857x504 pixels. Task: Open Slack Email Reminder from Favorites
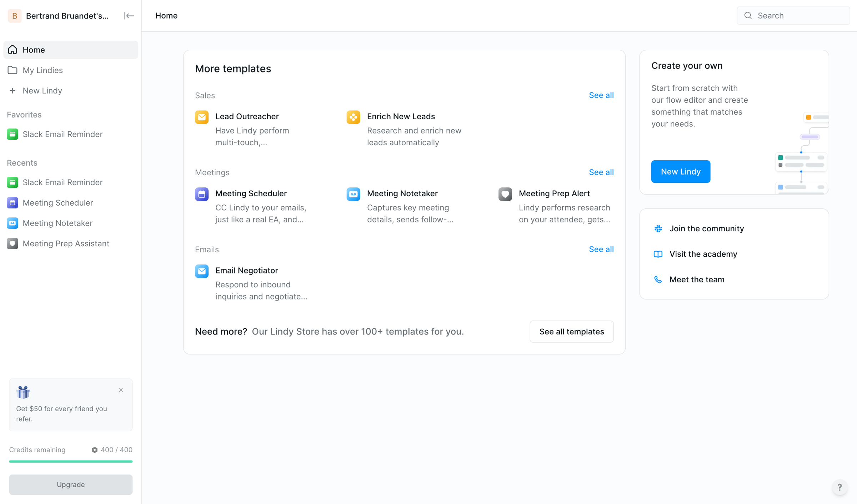coord(71,134)
